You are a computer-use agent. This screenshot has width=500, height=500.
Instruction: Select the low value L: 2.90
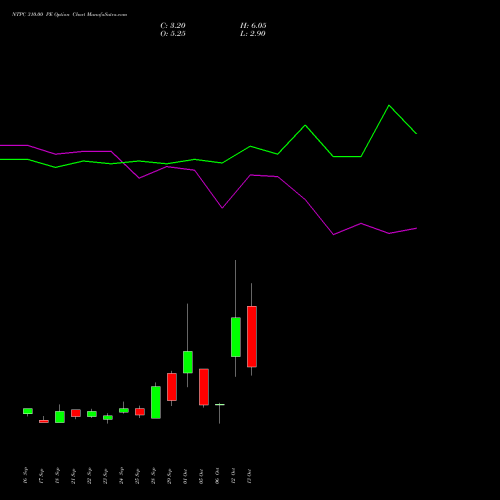tap(253, 34)
